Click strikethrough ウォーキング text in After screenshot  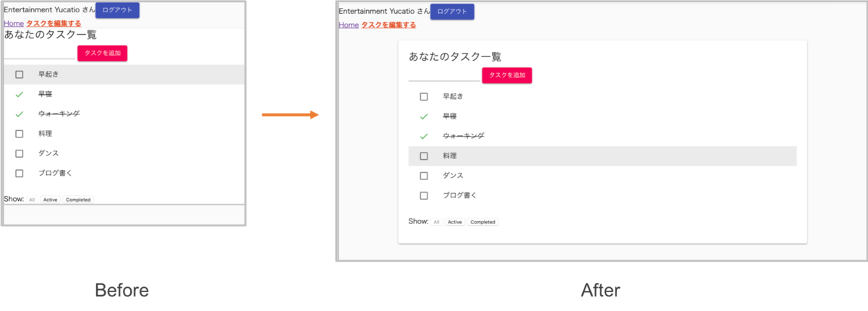point(464,136)
